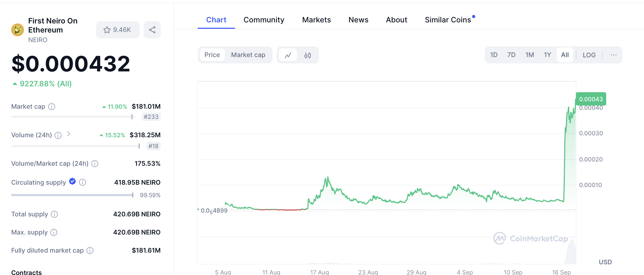Expand Volume (24h) details chevron
This screenshot has width=644, height=275.
tap(69, 134)
